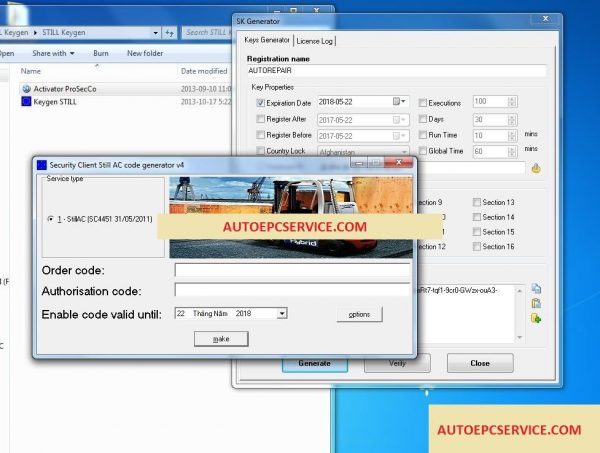600x453 pixels.
Task: Enable the Register After checkbox
Action: (x=261, y=119)
